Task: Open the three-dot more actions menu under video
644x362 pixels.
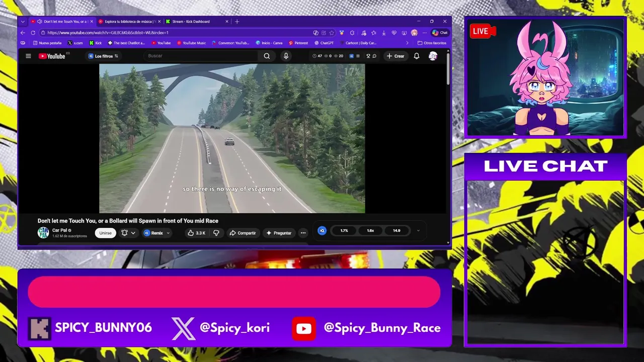Action: tap(303, 233)
